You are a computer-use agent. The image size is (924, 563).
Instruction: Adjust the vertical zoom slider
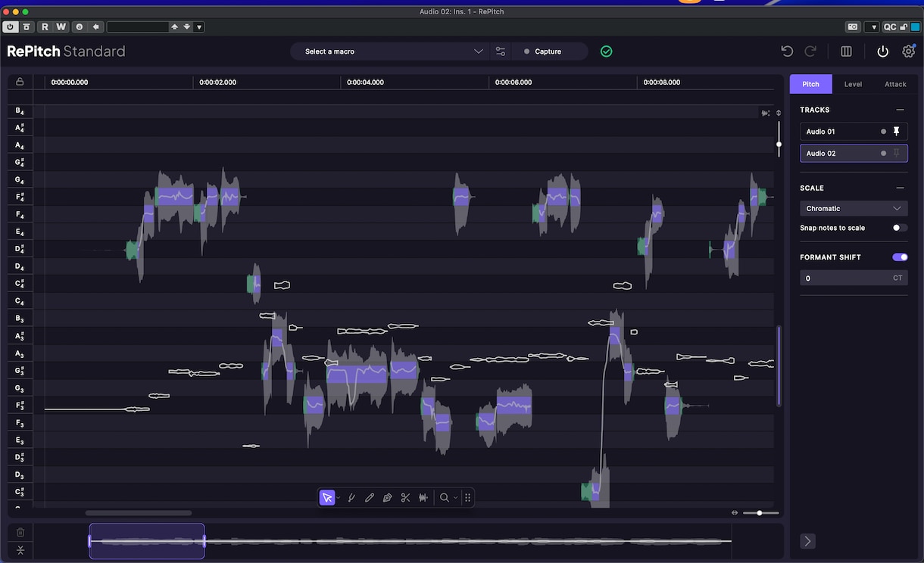click(x=779, y=138)
